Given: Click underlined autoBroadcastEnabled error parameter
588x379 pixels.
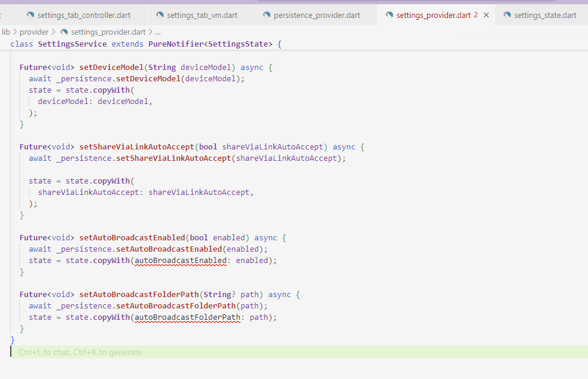Looking at the screenshot, I should point(181,261).
